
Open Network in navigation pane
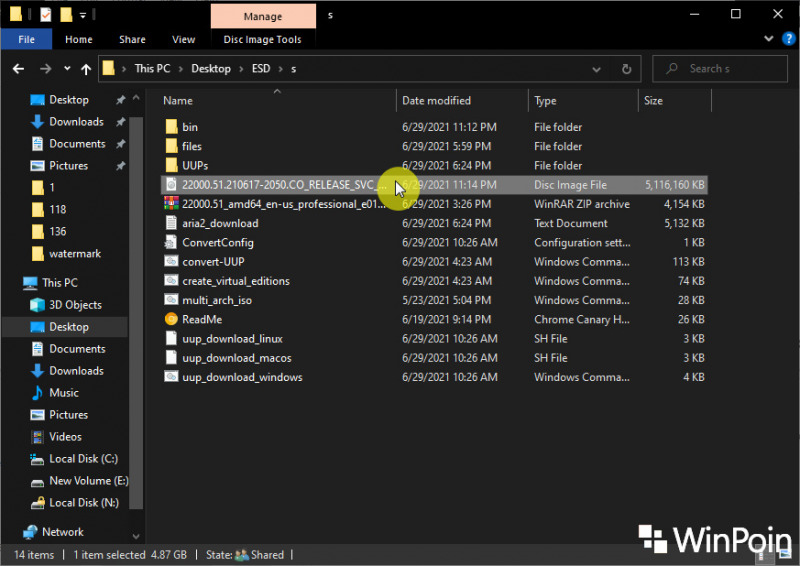(x=62, y=532)
